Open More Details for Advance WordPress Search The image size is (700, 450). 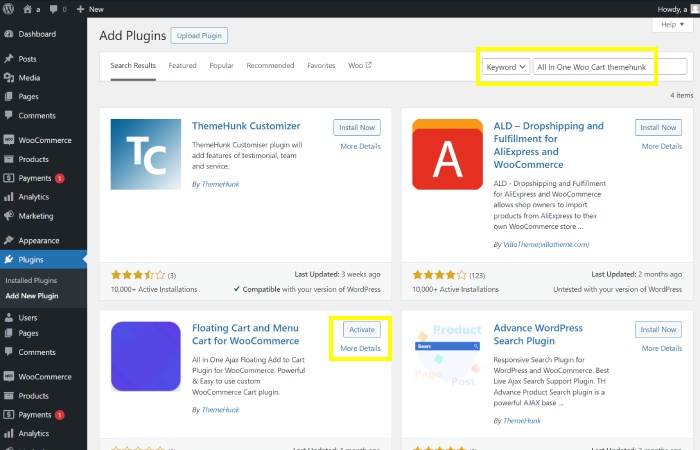[x=662, y=349]
